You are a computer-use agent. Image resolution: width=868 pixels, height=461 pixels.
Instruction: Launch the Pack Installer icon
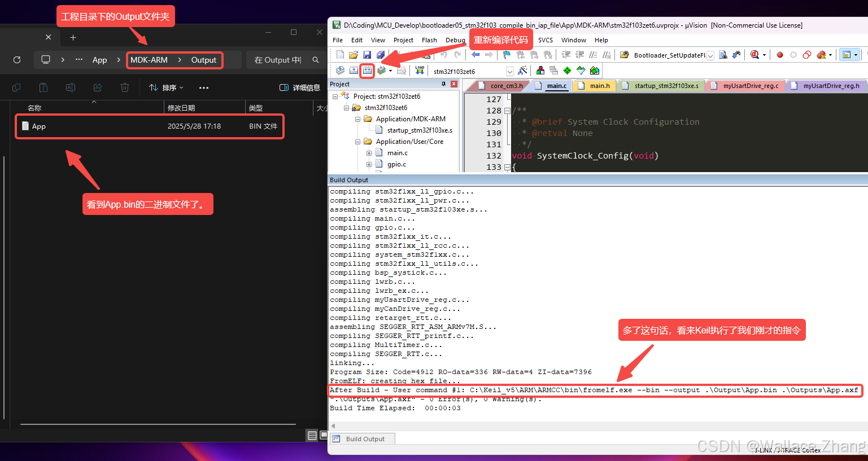(x=595, y=71)
